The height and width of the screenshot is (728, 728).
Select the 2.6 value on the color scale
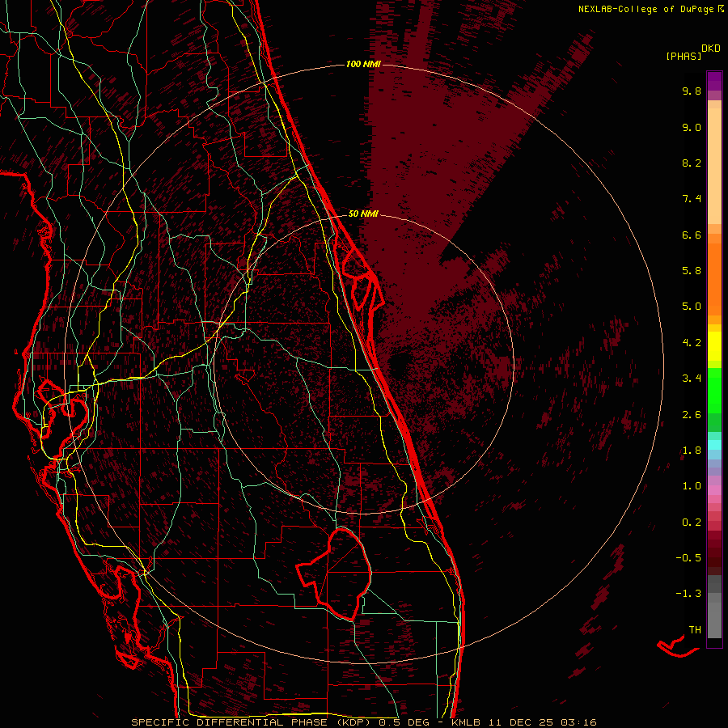692,415
